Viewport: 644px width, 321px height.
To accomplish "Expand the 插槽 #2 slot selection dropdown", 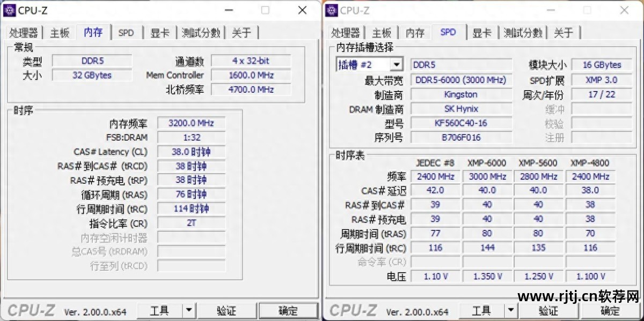I will [396, 65].
